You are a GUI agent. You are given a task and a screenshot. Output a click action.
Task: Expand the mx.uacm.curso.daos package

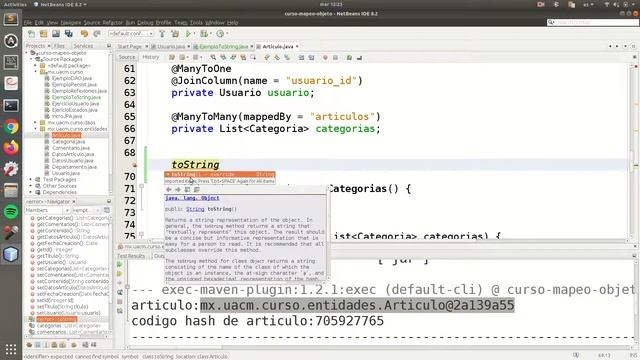coord(36,122)
